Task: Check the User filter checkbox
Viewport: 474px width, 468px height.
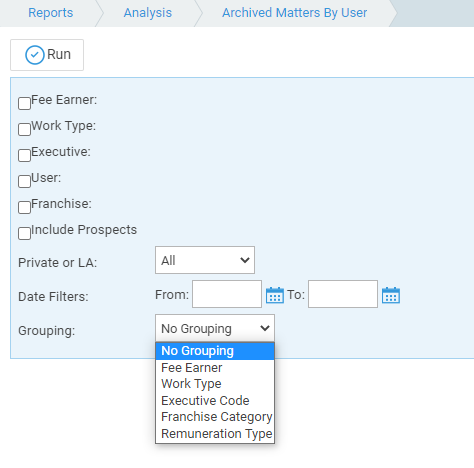Action: 24,181
